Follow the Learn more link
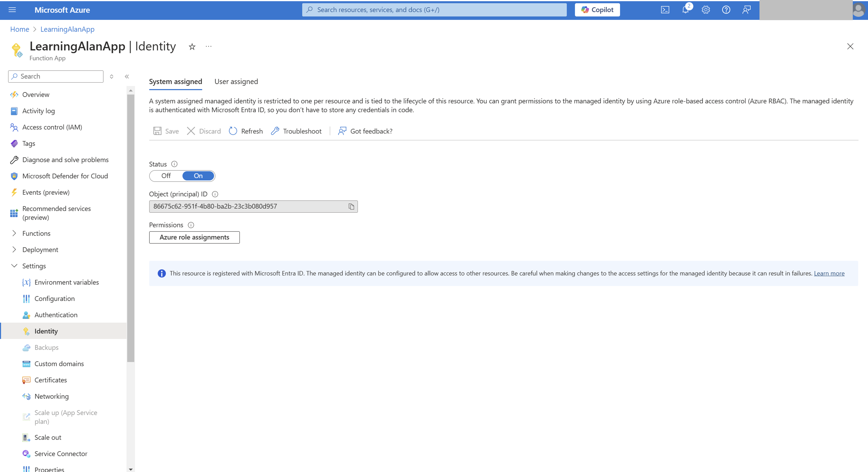Screen dimensions: 868x472 click(x=829, y=273)
